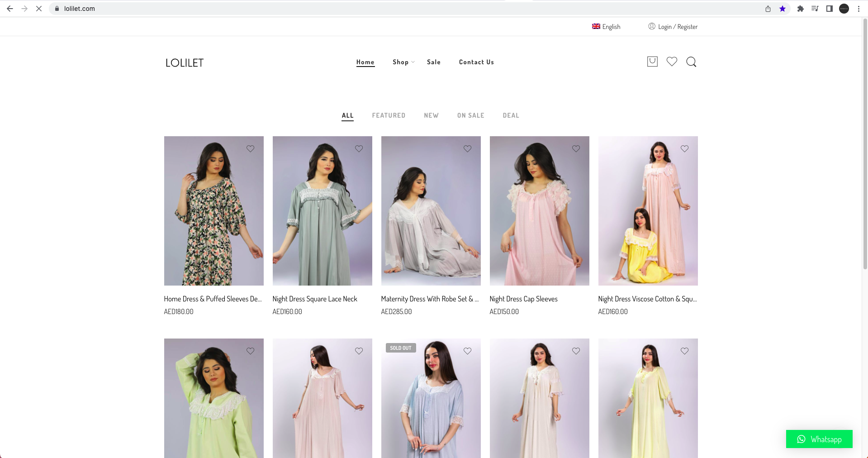Add Maternity Dress With Robe Set to wishlist
This screenshot has height=458, width=868.
pyautogui.click(x=468, y=148)
